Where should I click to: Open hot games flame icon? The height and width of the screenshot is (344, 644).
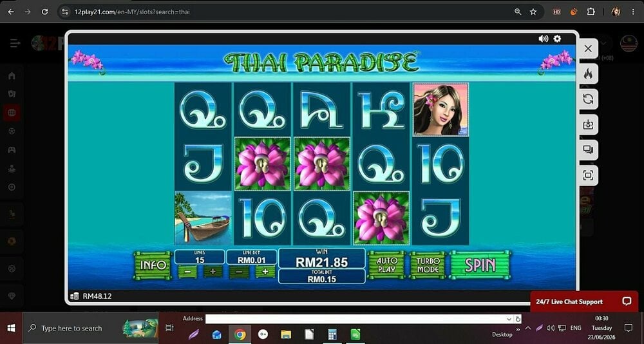point(588,74)
